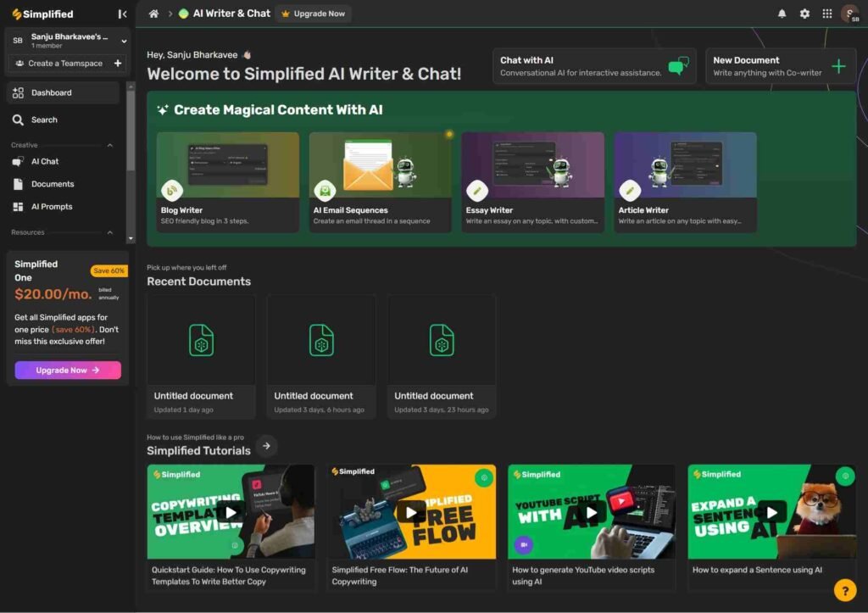
Task: Create a New Document
Action: click(781, 66)
